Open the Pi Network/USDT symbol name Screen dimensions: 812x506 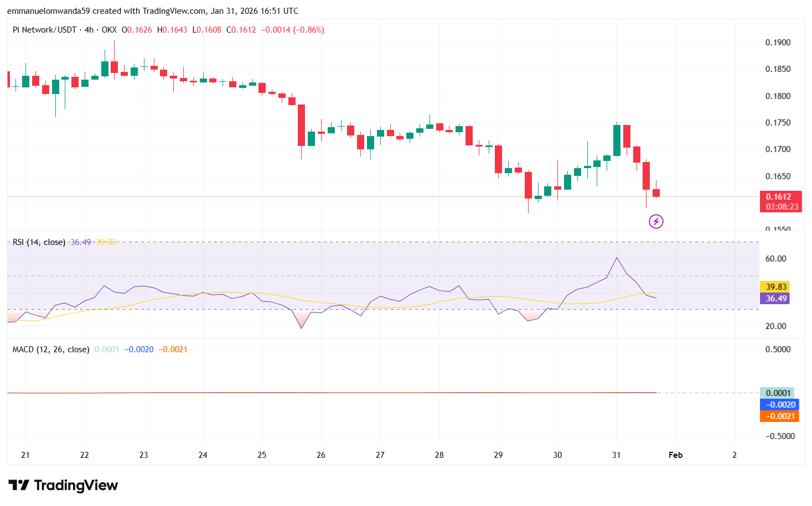(x=44, y=30)
